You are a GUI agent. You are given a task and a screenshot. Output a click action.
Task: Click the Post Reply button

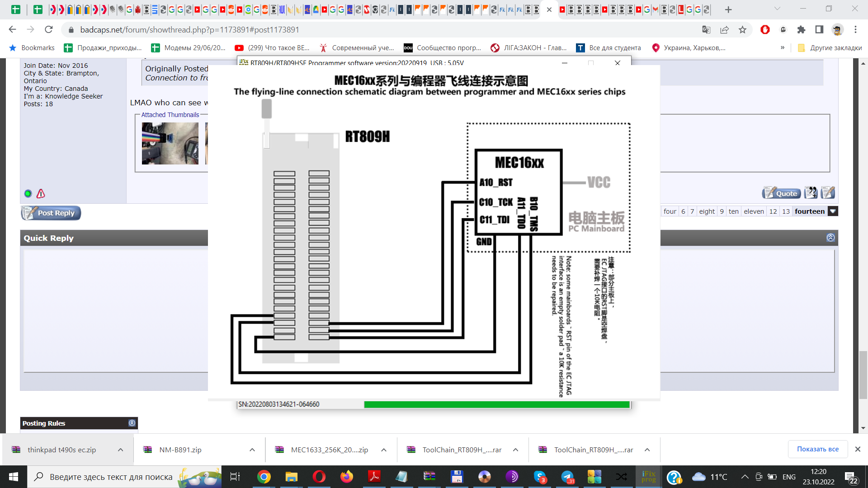click(x=51, y=213)
